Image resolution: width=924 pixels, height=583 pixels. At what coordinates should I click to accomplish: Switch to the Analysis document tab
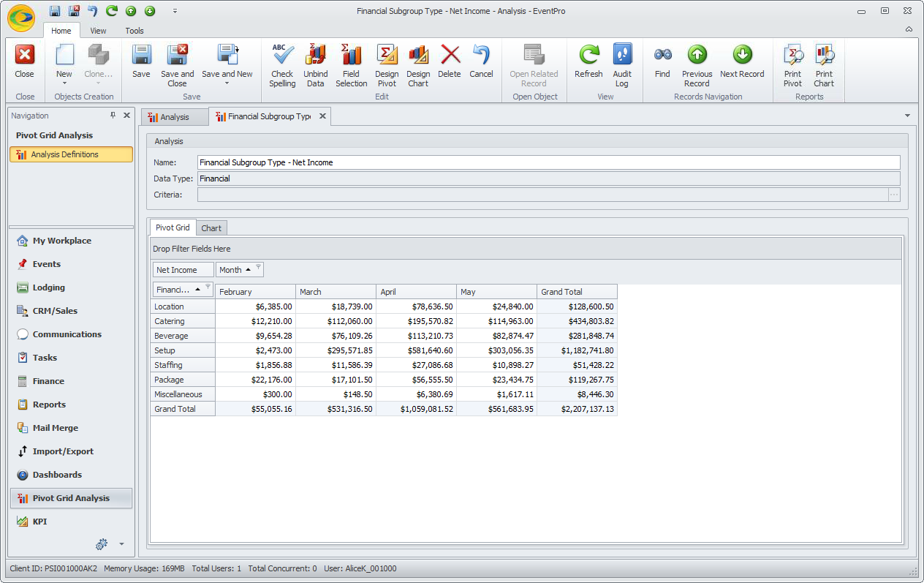pos(174,117)
